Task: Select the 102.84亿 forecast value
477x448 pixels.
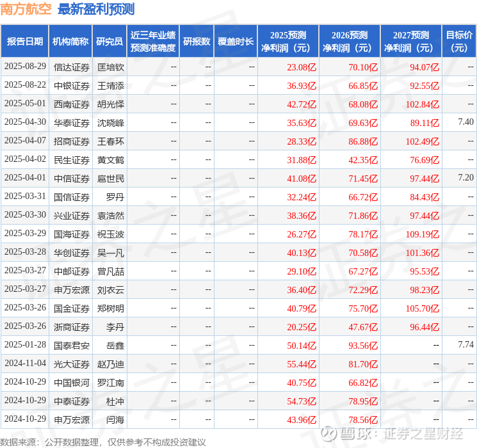Action: 422,104
